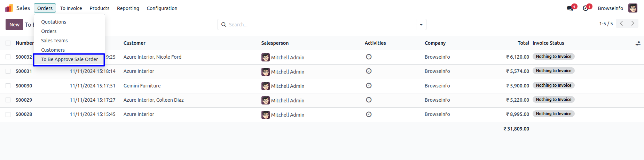Go to next page of records
The image size is (644, 160).
pyautogui.click(x=633, y=24)
